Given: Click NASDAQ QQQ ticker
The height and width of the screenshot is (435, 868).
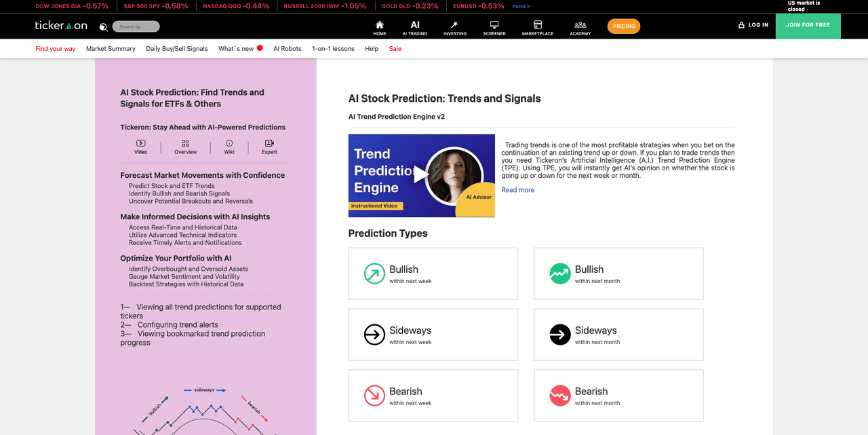Looking at the screenshot, I should click(x=236, y=6).
